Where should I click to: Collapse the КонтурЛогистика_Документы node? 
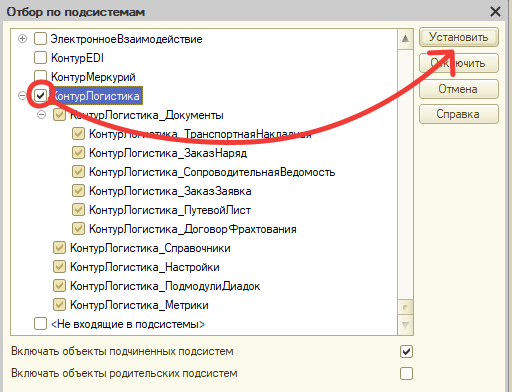41,115
